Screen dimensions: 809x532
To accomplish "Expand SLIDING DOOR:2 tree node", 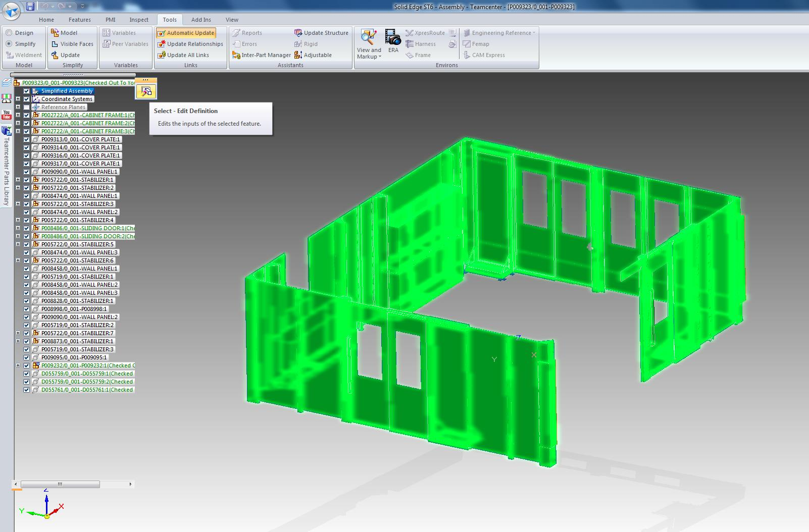I will (18, 236).
